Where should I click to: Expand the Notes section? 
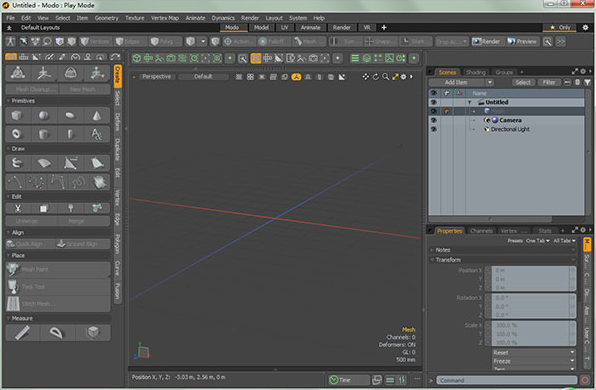click(x=432, y=250)
